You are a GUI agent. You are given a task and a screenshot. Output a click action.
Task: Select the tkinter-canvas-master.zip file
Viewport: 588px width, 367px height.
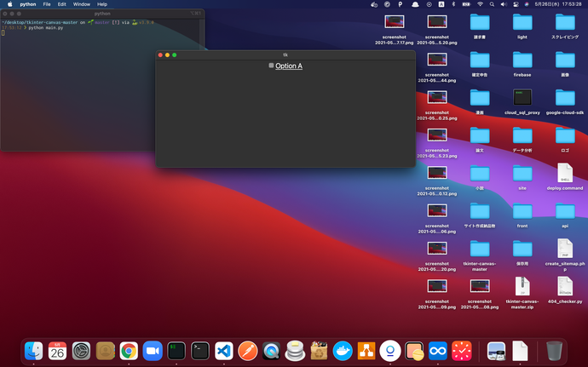pos(522,287)
